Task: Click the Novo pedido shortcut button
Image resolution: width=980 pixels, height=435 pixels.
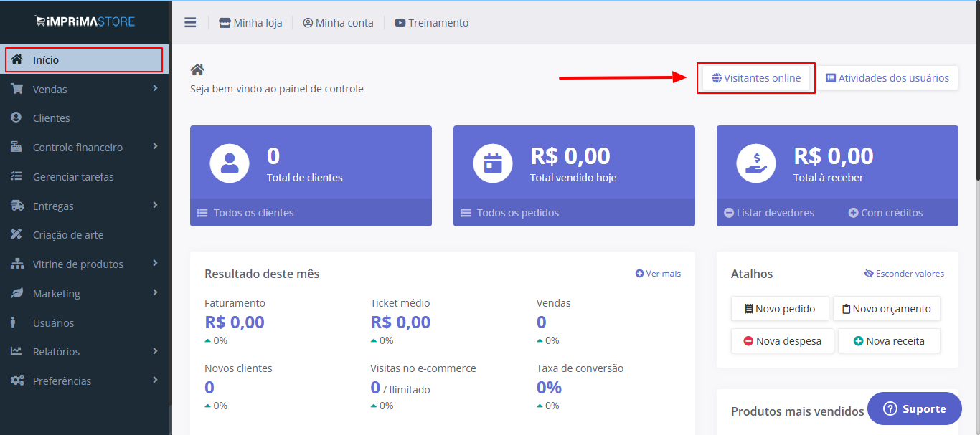Action: (780, 309)
